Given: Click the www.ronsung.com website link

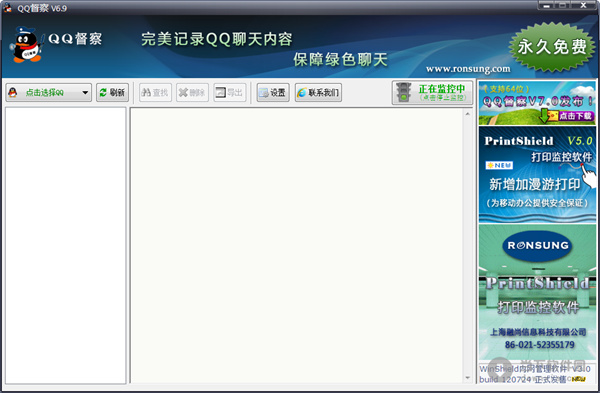Looking at the screenshot, I should 468,69.
